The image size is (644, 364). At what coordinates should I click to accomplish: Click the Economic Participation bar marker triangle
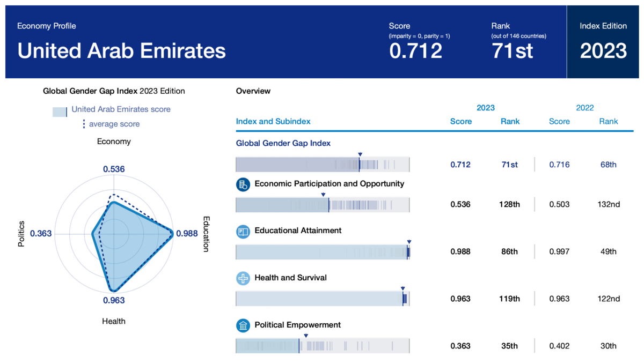[323, 195]
